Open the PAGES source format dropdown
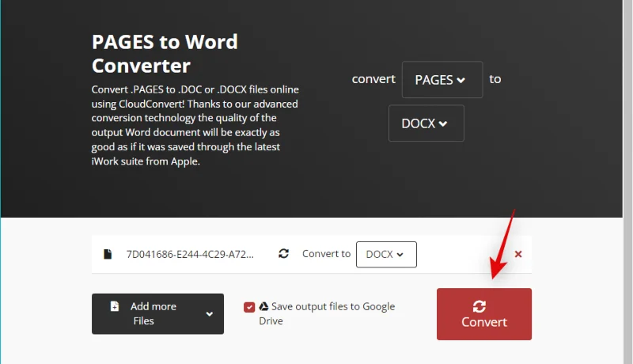Screen dimensions: 633x364 [442, 79]
